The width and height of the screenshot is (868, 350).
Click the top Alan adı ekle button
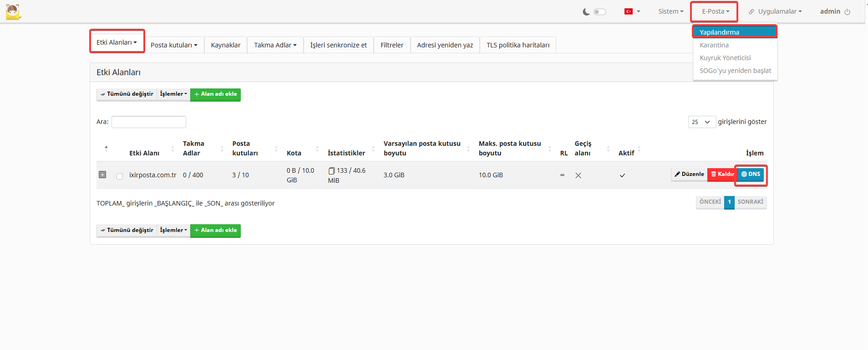tap(215, 94)
